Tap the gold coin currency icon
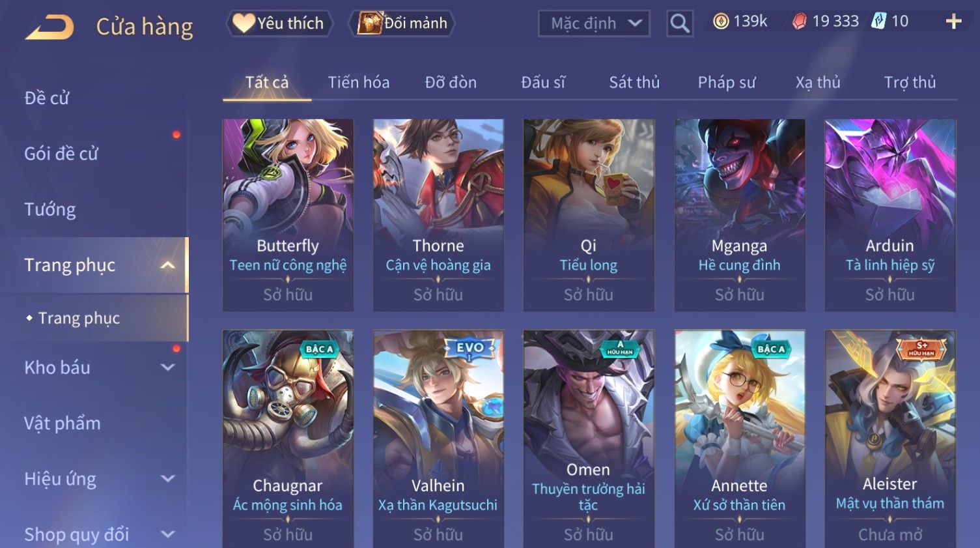980x548 pixels. coord(721,22)
